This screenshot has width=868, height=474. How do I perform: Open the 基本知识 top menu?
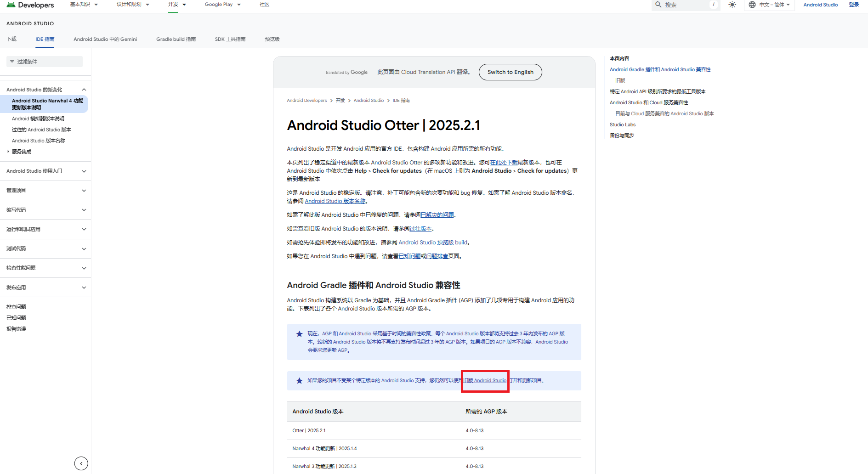point(84,4)
